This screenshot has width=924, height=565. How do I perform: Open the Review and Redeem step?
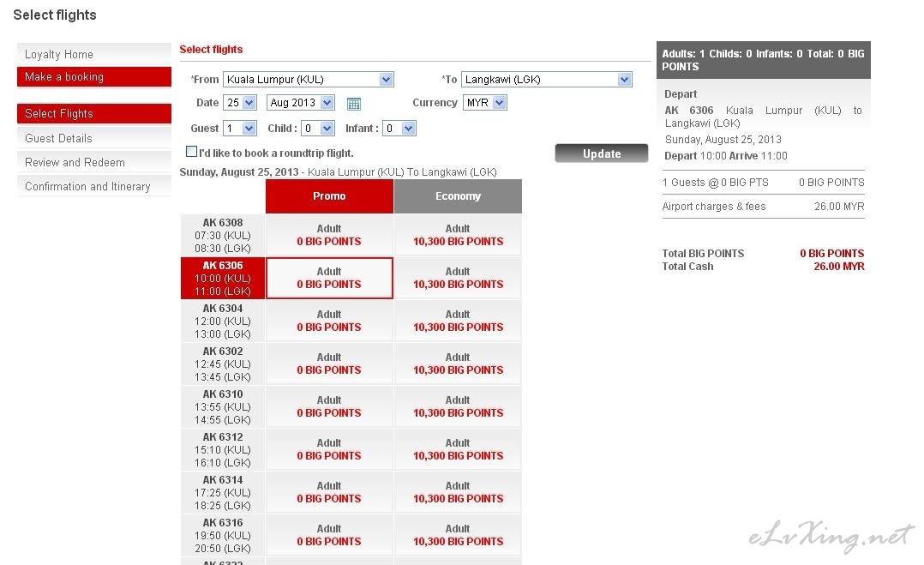94,162
